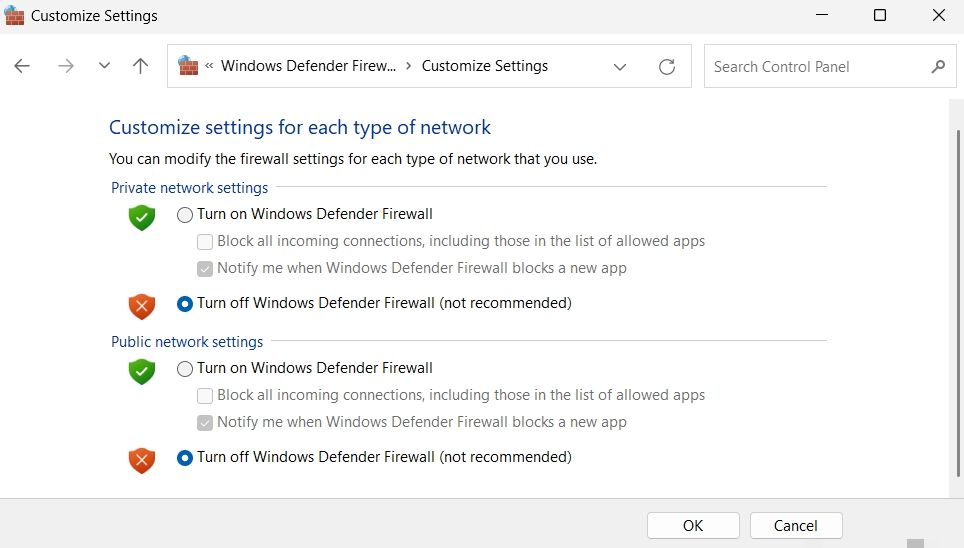Image resolution: width=964 pixels, height=548 pixels.
Task: Confirm changes with OK button
Action: click(693, 526)
